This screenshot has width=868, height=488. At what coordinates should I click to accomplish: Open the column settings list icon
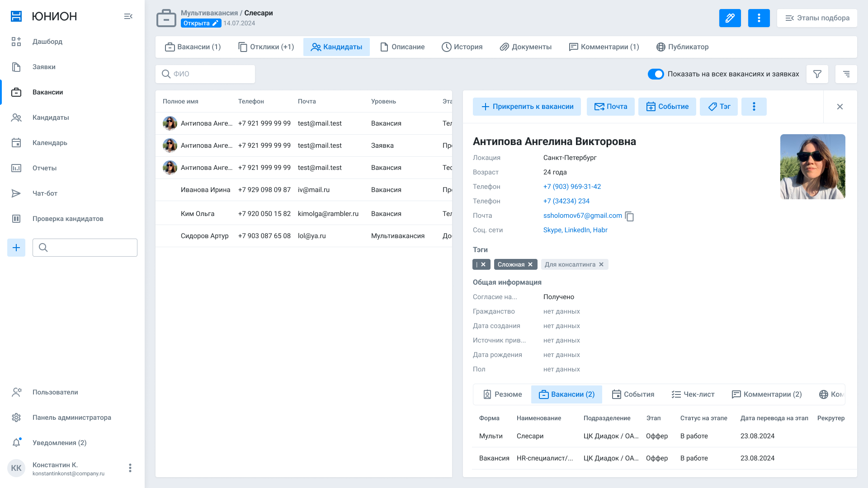coord(846,74)
